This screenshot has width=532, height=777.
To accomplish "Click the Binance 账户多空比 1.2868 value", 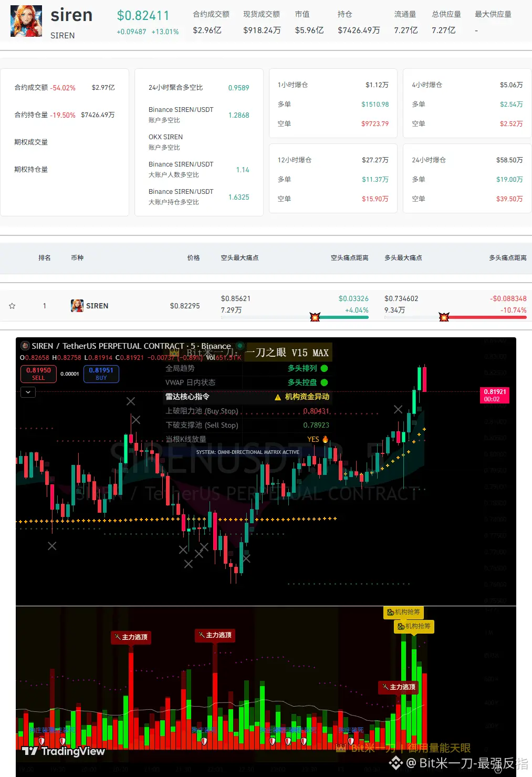I will [238, 115].
